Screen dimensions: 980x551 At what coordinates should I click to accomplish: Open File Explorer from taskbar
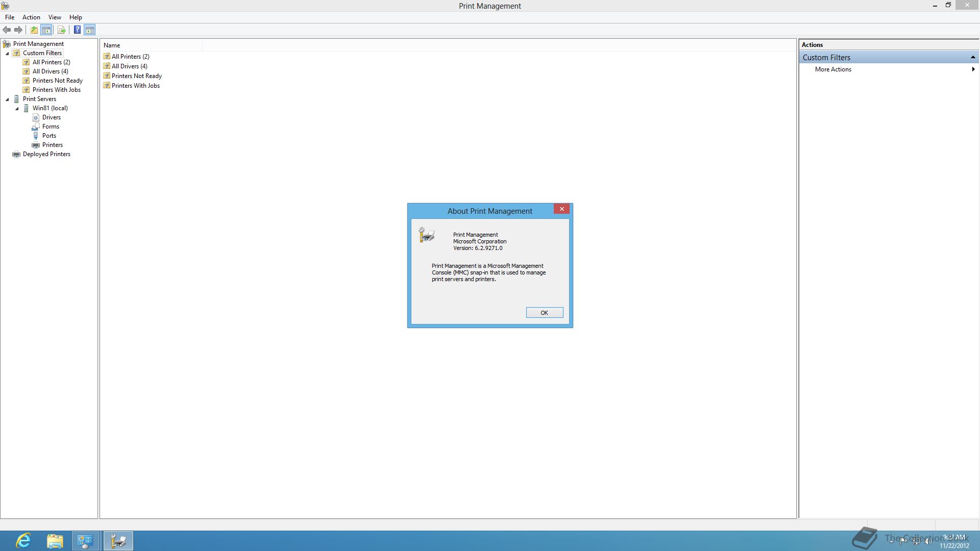[x=55, y=541]
